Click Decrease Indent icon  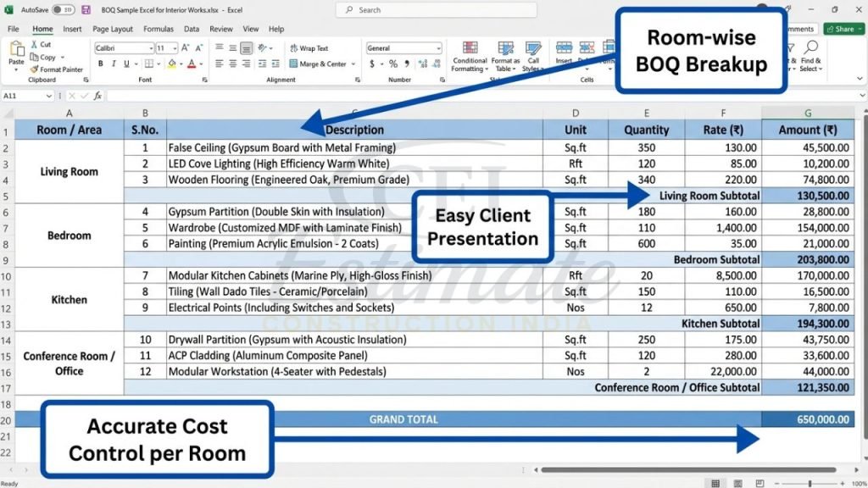point(263,64)
